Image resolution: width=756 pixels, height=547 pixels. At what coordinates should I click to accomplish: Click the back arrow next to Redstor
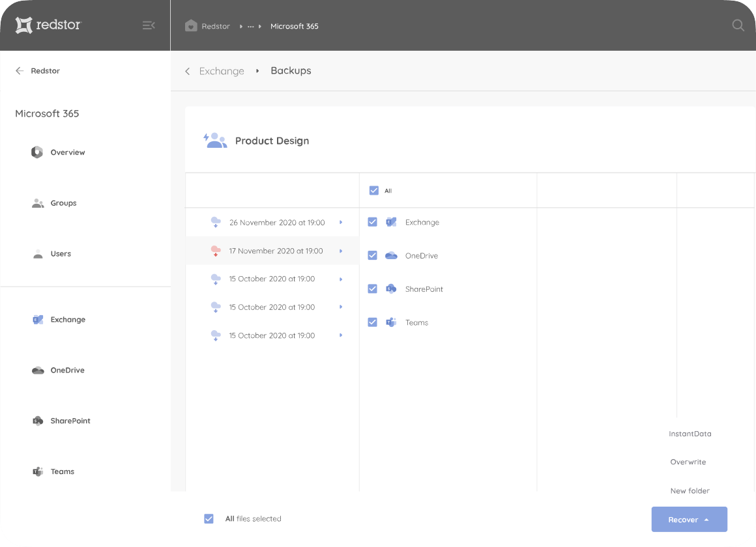20,71
